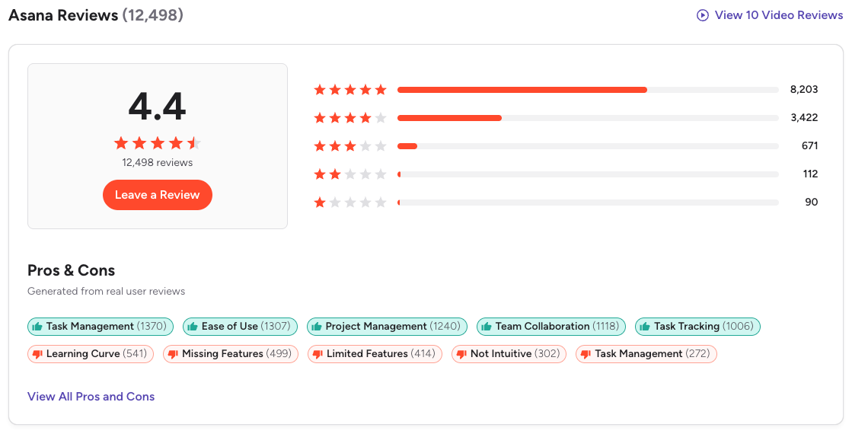
Task: Click thumbs-down icon on Not Intuitive tag
Action: pyautogui.click(x=461, y=354)
